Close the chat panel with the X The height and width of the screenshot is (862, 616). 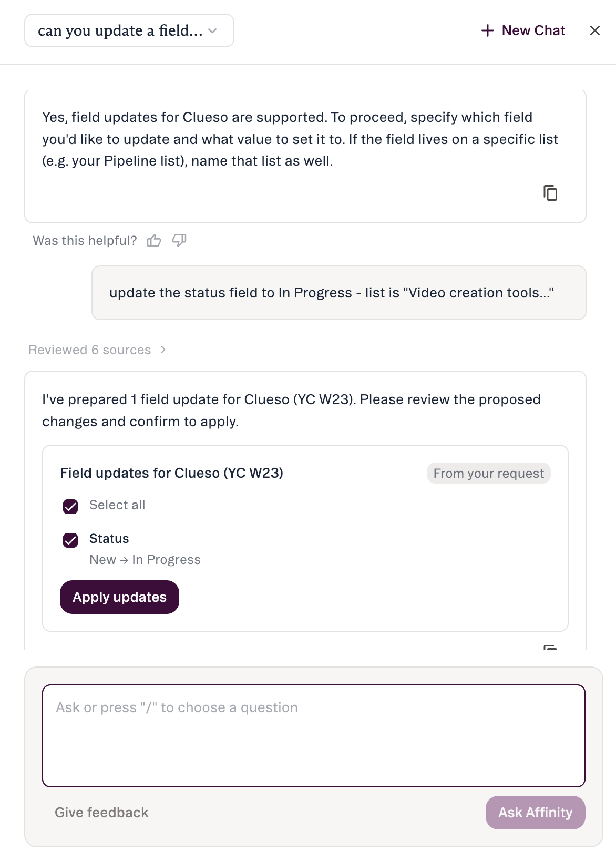tap(595, 30)
